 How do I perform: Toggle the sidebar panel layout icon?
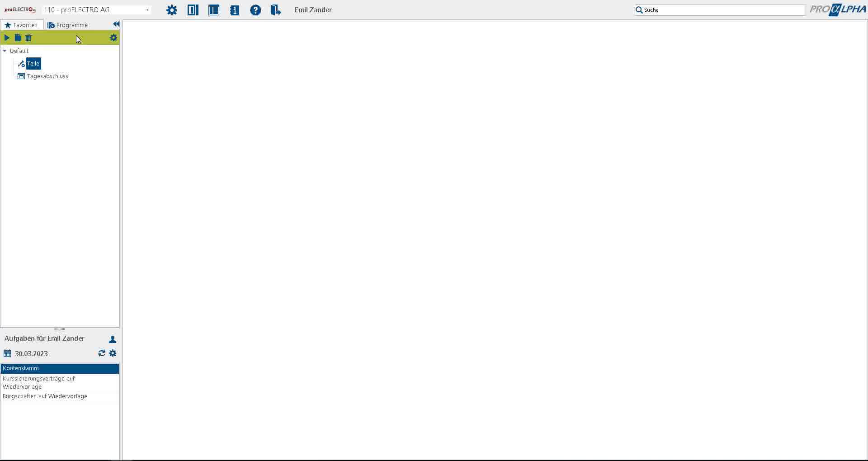(193, 10)
